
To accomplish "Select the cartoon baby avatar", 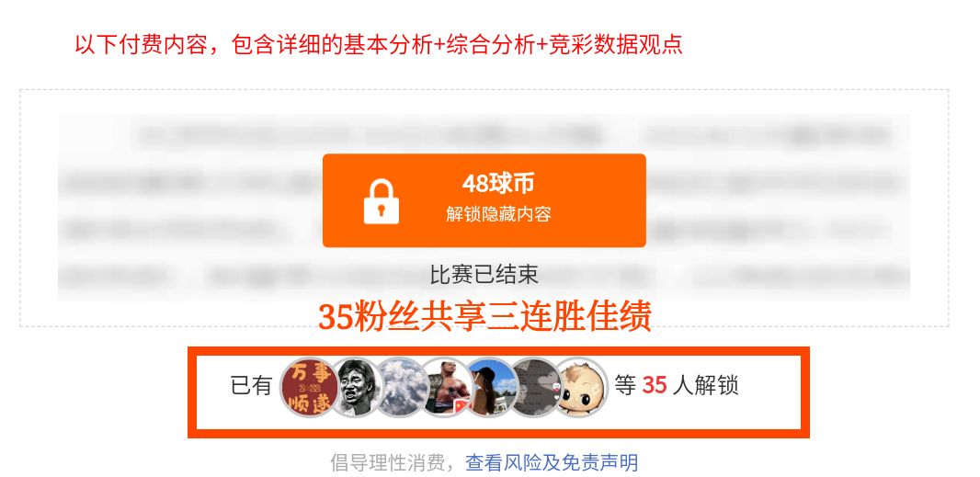I will pos(579,387).
